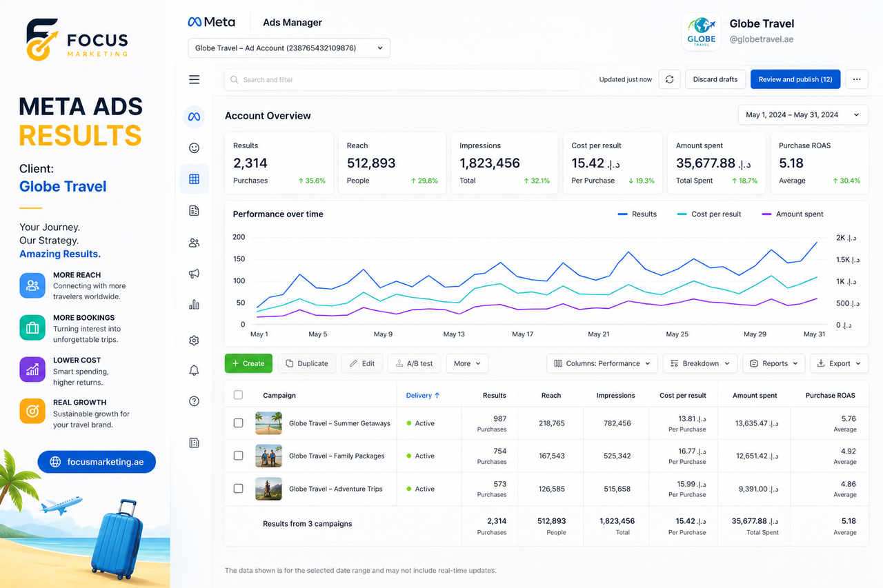Image resolution: width=883 pixels, height=588 pixels.
Task: Open the bar chart insights sidebar icon
Action: point(194,305)
